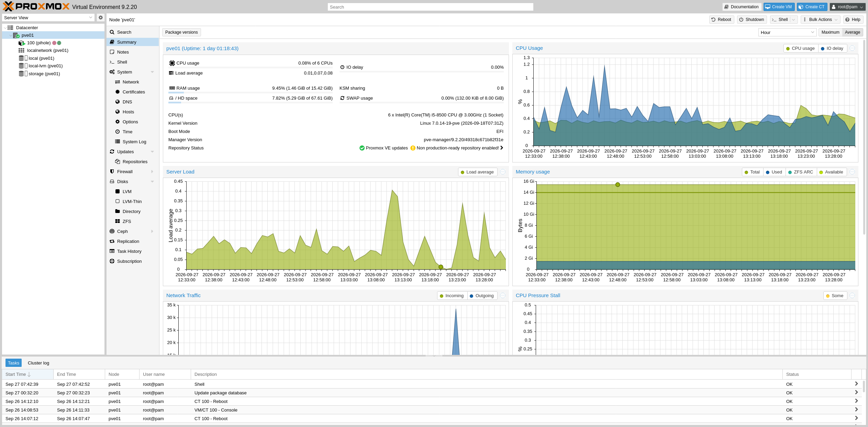Click the data point marker on Server Load chart
The image size is (868, 427).
point(441,267)
